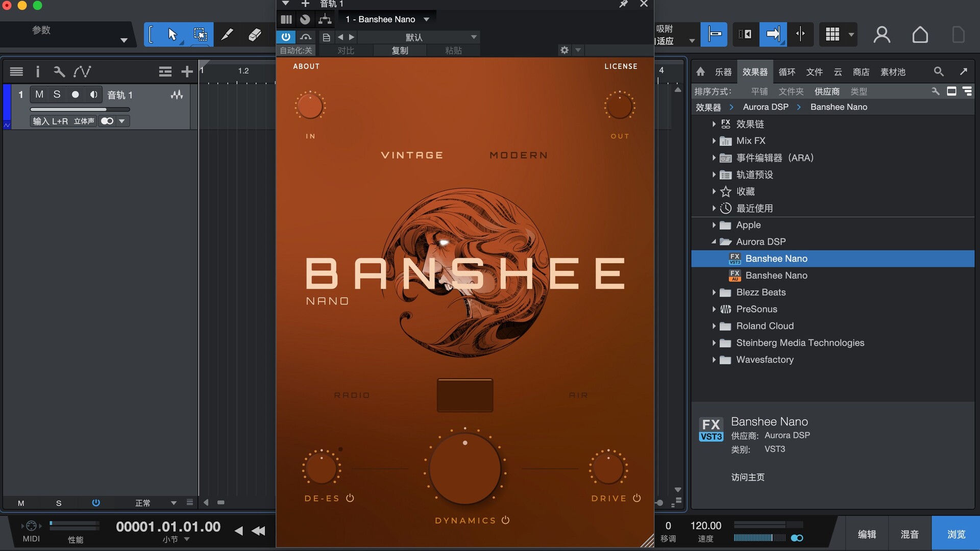Click the 访问主页 link
Viewport: 980px width, 551px height.
click(748, 477)
